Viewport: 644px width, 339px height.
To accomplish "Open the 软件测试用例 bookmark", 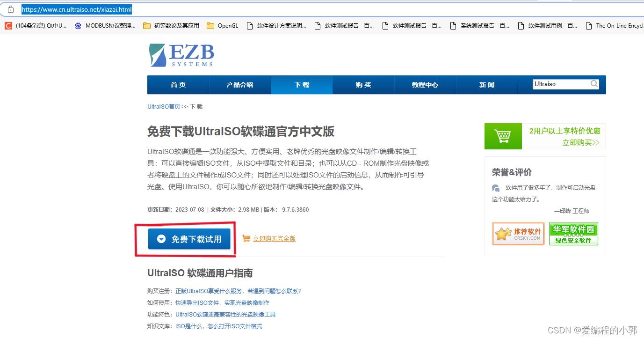I will pos(547,26).
